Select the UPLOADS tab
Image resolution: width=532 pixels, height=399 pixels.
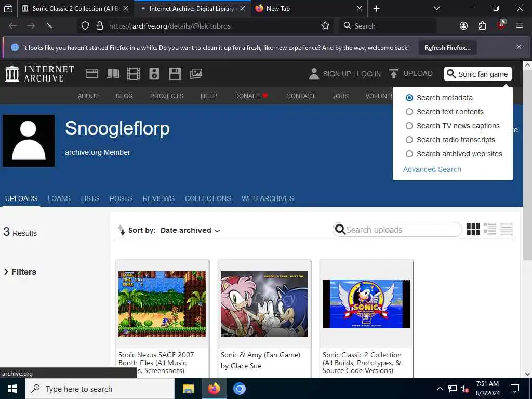click(21, 198)
